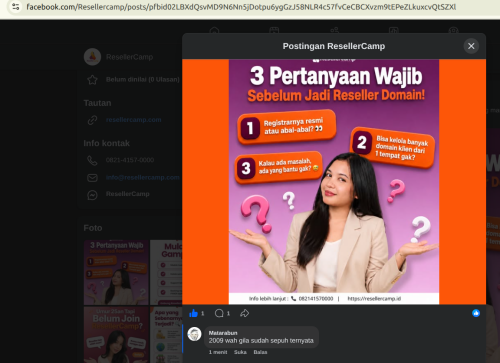Screen dimensions: 500x363
Task: Open Matarabun's profile avatar in comments
Action: click(x=194, y=334)
